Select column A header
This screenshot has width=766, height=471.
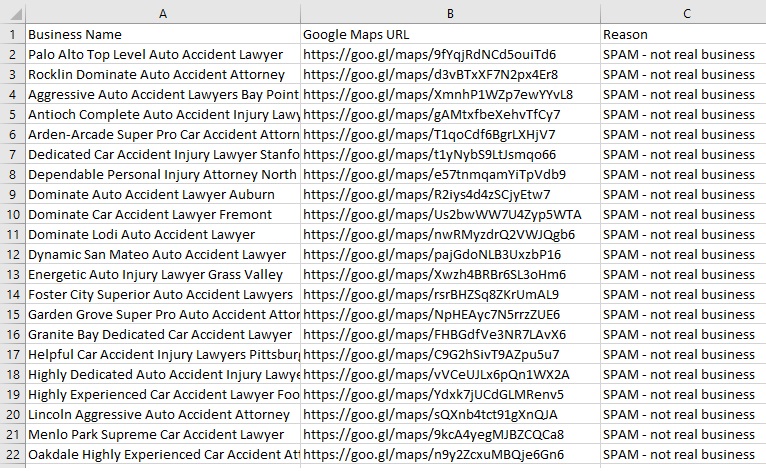pos(163,13)
